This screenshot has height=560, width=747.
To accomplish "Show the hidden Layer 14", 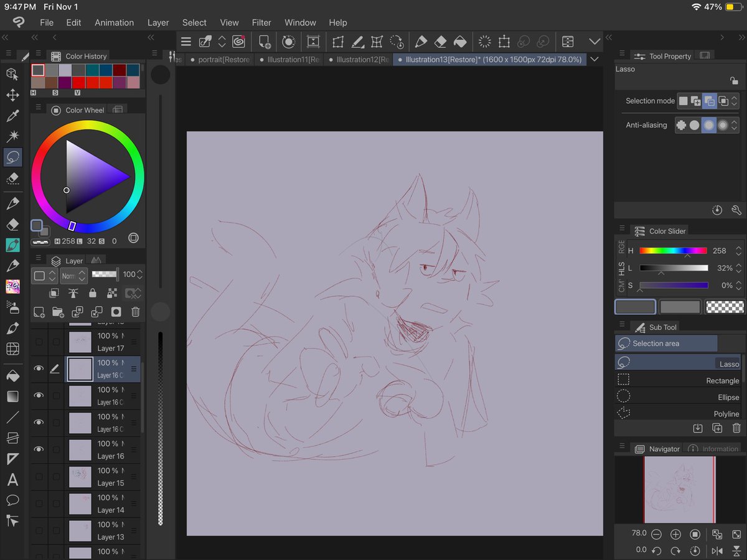I will tap(39, 503).
